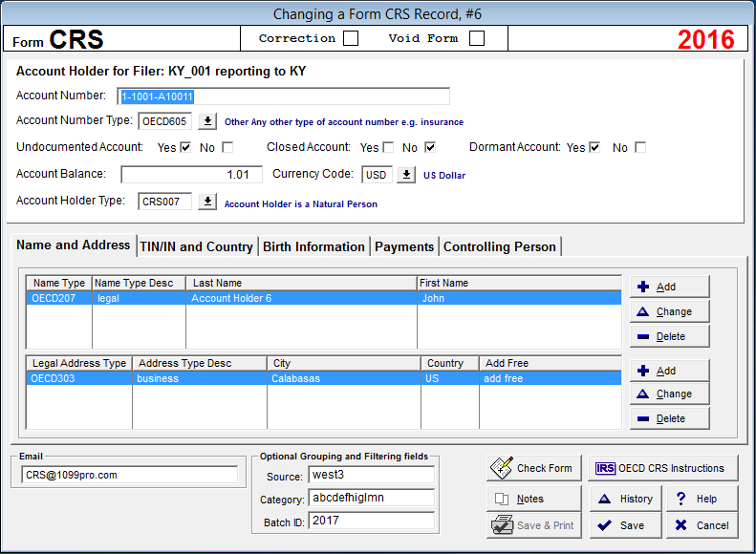The image size is (756, 554).
Task: Check the Correction checkbox
Action: click(x=351, y=38)
